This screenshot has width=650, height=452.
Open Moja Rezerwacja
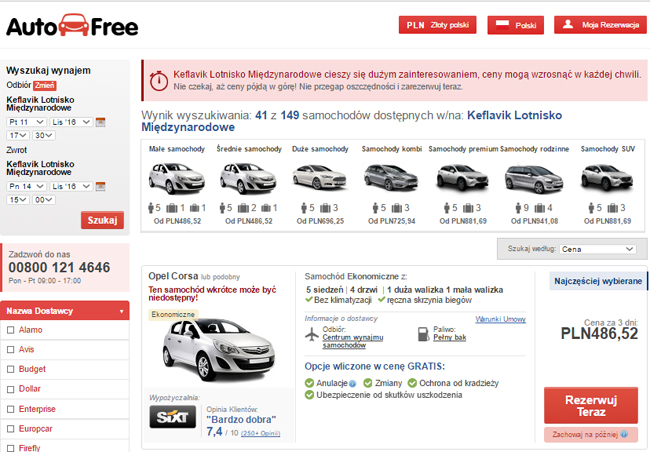[600, 25]
